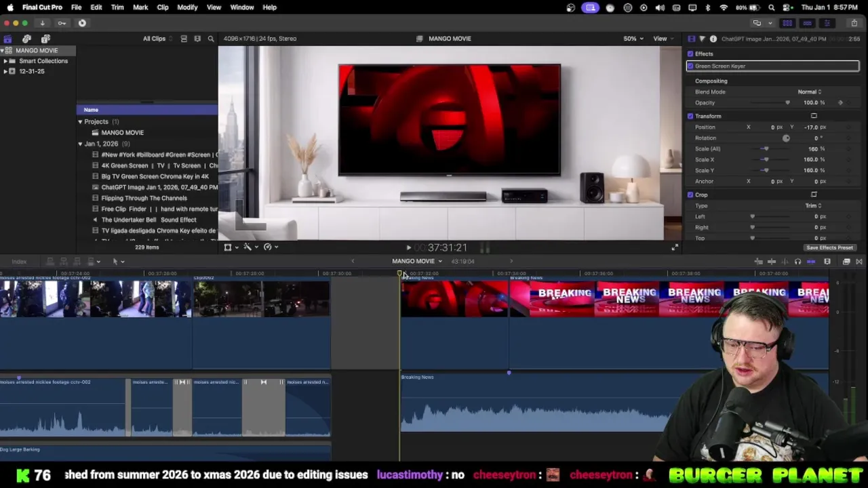Disable the Green Screen Keyer checkbox
The width and height of the screenshot is (868, 488).
690,66
